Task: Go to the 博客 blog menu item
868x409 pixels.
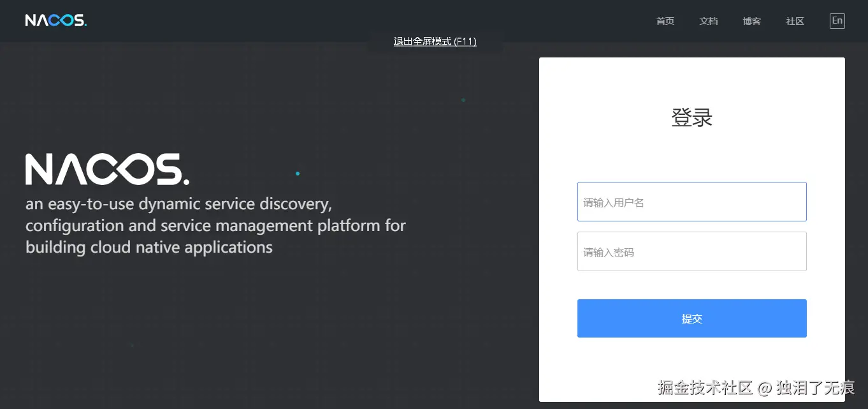Action: pos(752,21)
